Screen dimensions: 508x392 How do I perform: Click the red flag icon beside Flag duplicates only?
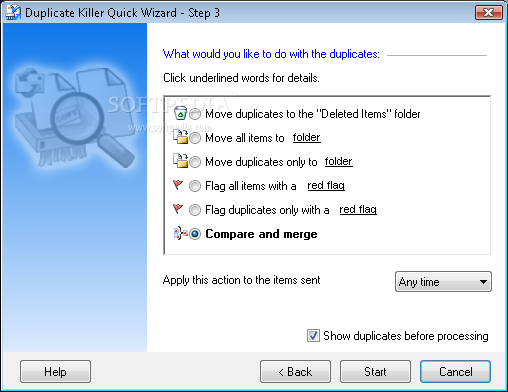[178, 209]
